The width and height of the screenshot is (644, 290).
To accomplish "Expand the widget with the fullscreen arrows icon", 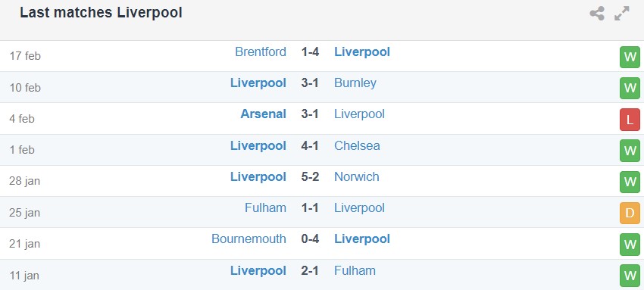I will click(622, 14).
